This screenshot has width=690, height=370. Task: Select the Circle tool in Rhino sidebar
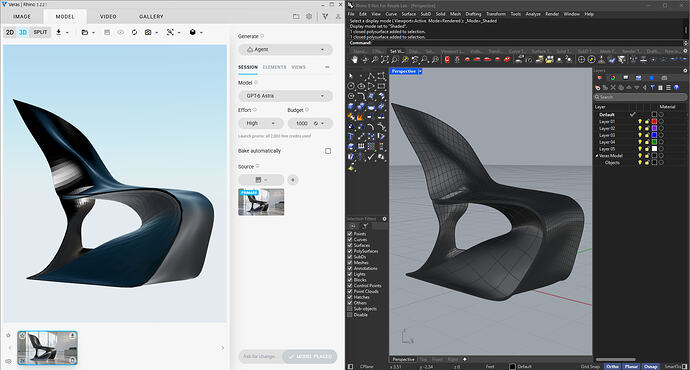pos(351,86)
